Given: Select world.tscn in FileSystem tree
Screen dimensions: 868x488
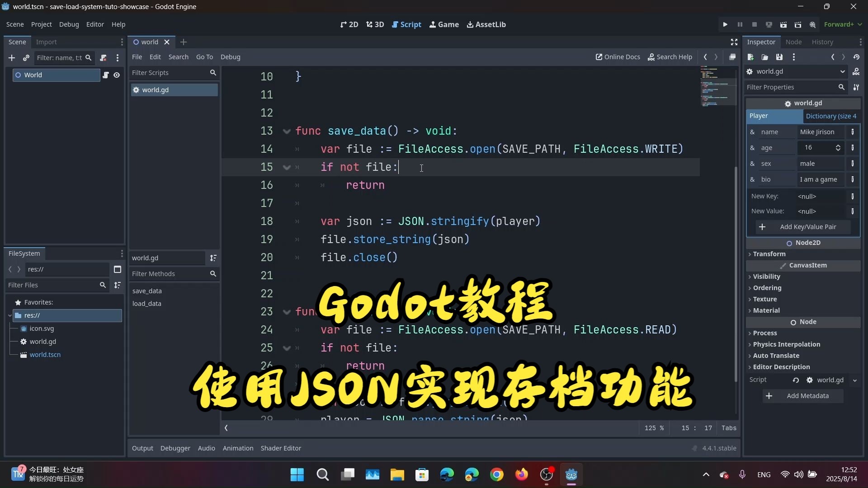Looking at the screenshot, I should (45, 355).
